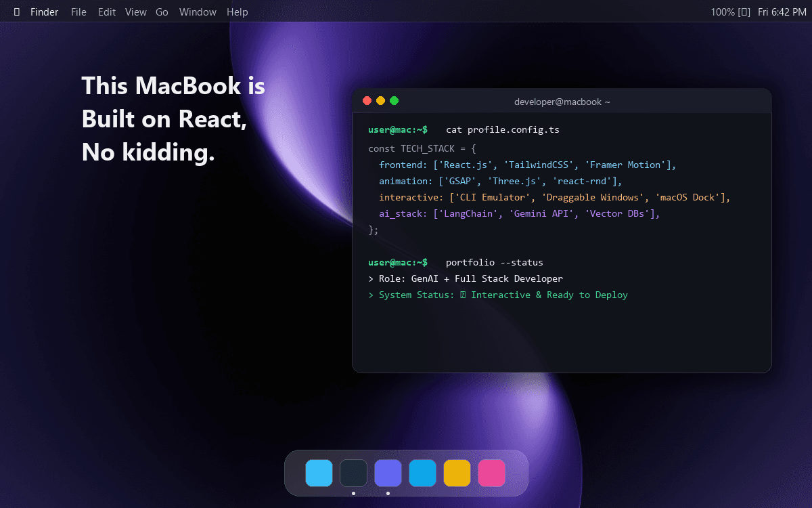
Task: Click the 'CLI Emulator' value
Action: pyautogui.click(x=493, y=197)
